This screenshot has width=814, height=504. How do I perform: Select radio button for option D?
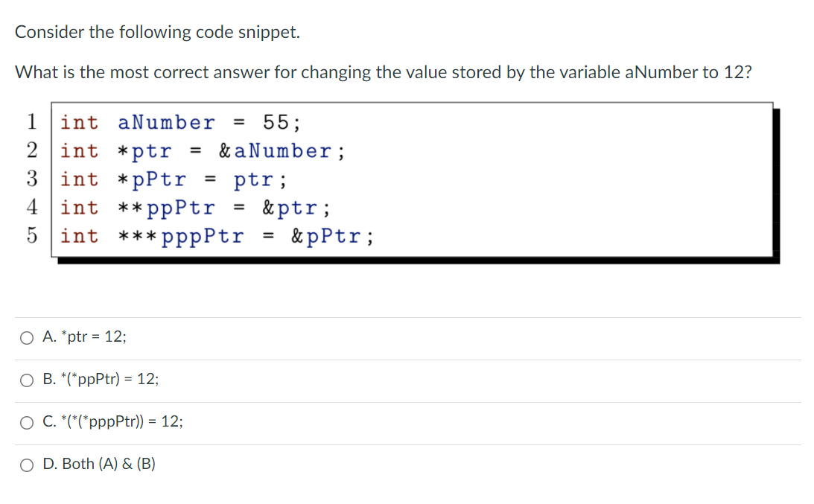pos(26,464)
